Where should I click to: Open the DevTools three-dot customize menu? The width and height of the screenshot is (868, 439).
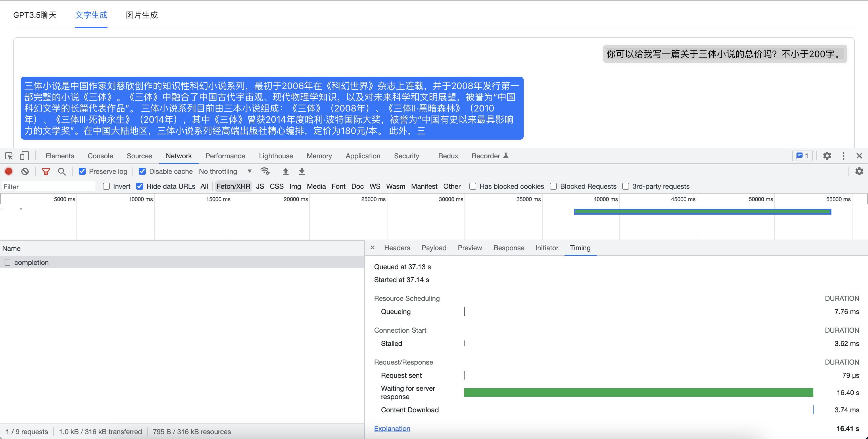click(x=843, y=156)
